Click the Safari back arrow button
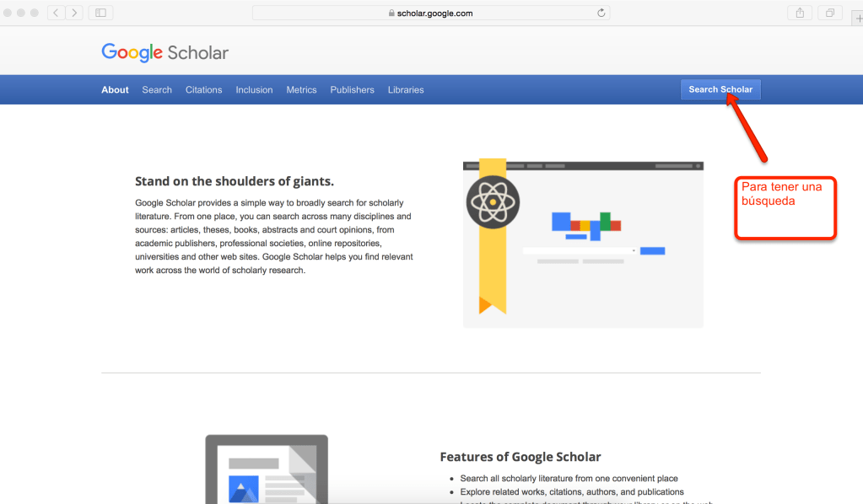The height and width of the screenshot is (504, 863). tap(57, 13)
